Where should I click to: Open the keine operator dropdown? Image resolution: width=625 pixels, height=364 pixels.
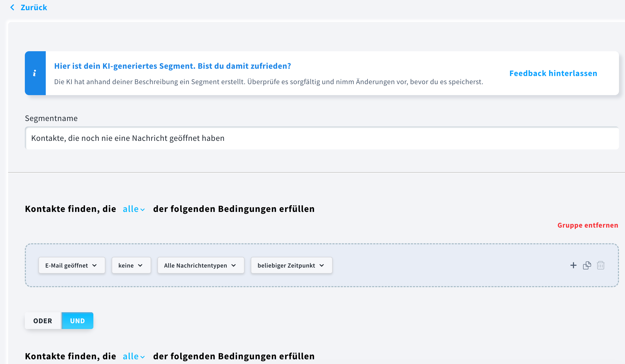[x=131, y=265]
